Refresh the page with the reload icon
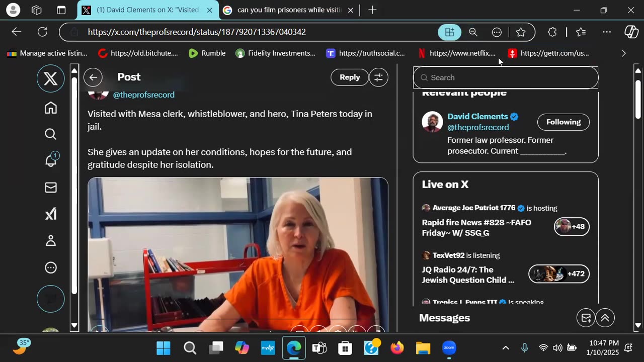 (x=43, y=32)
